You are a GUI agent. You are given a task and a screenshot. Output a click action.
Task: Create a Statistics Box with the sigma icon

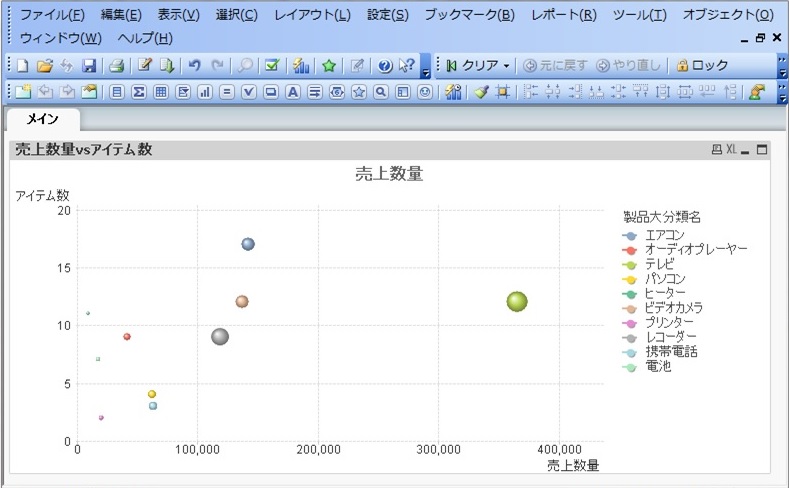coord(138,92)
